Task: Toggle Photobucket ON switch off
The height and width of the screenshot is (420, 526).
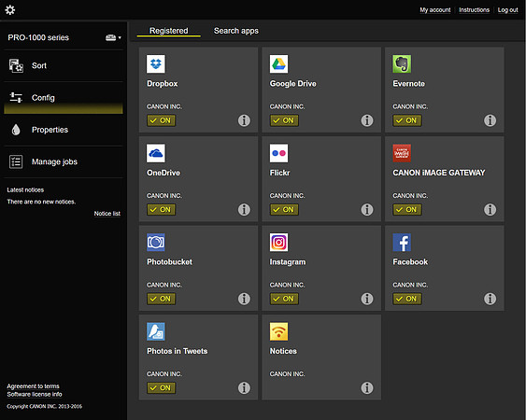Action: [x=161, y=299]
